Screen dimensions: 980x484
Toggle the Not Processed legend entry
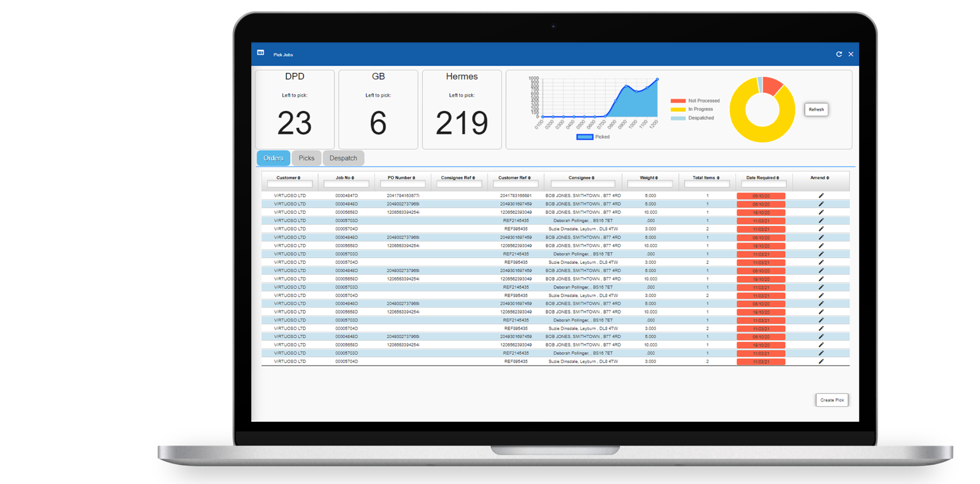pos(698,100)
